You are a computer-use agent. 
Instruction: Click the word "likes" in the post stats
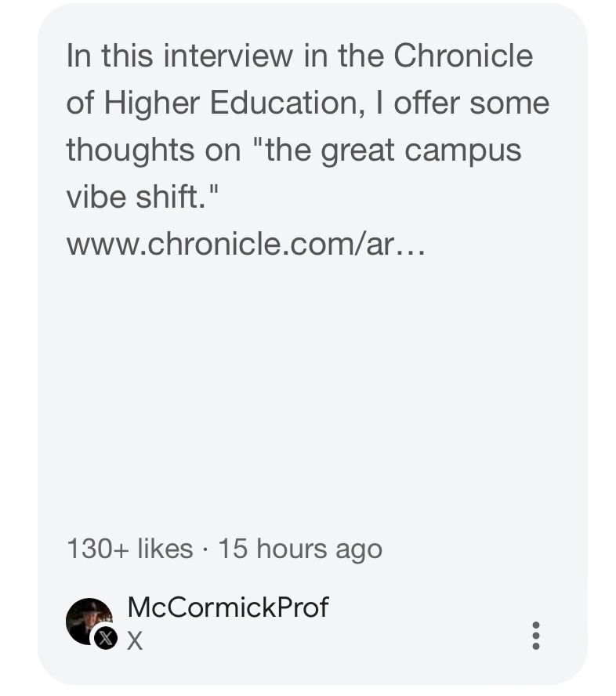(165, 548)
